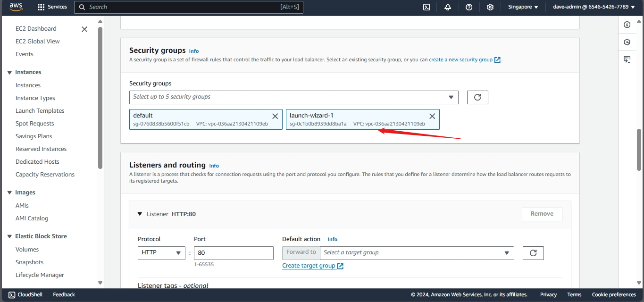Viewport: 644px width, 302px height.
Task: Open the help support icon
Action: (469, 7)
